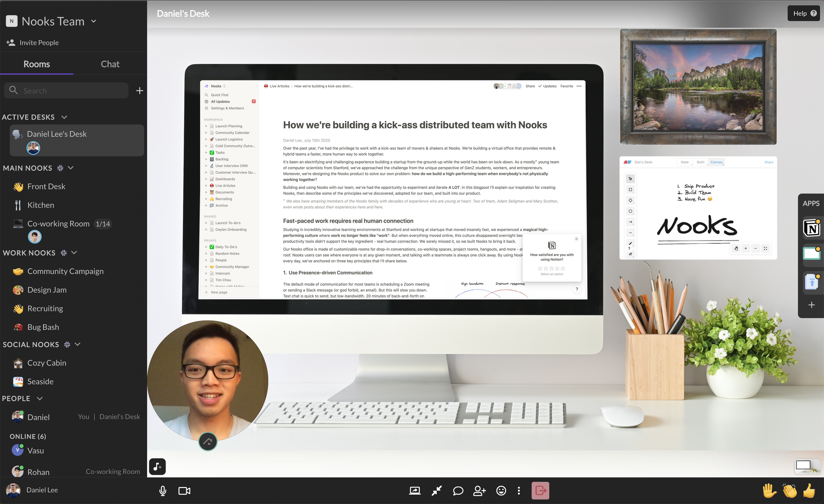Open the emoji reactions smiley icon

click(501, 490)
